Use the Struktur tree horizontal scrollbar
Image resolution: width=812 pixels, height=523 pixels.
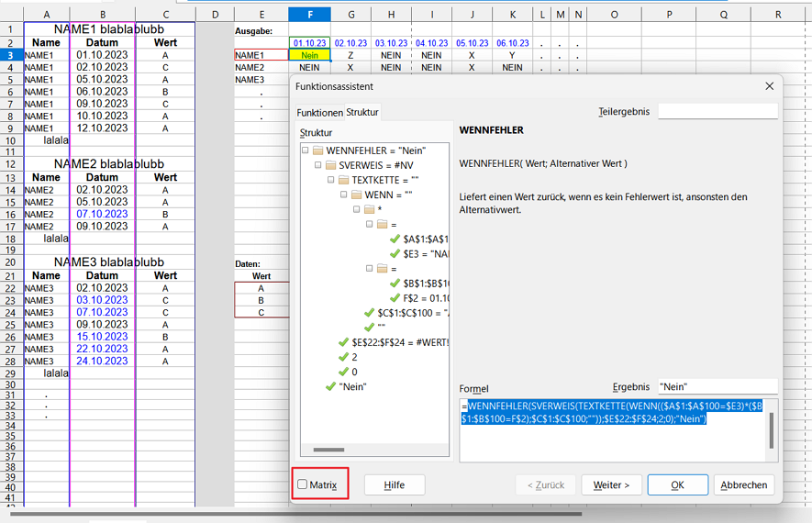pos(328,450)
